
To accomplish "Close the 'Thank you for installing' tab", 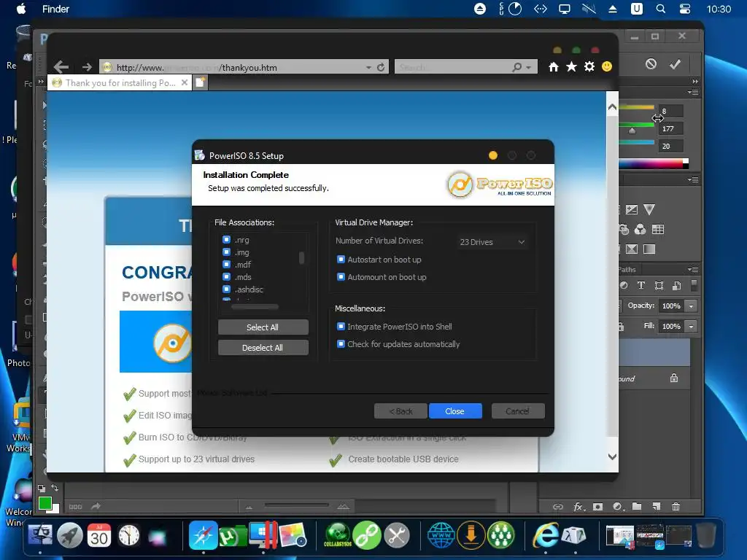I will tap(185, 82).
